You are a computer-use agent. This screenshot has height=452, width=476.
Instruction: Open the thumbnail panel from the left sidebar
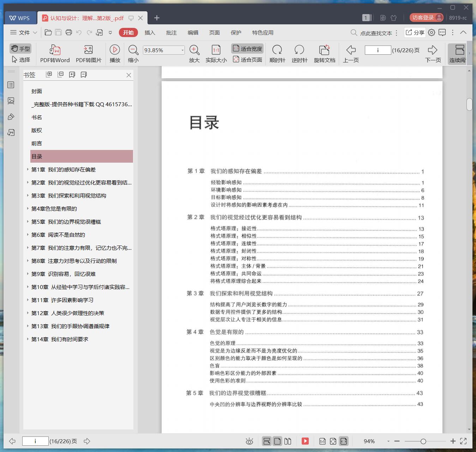pyautogui.click(x=11, y=101)
